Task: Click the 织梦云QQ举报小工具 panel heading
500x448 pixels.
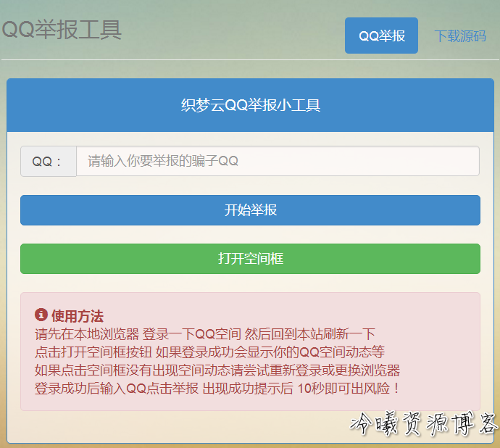Action: click(x=250, y=105)
